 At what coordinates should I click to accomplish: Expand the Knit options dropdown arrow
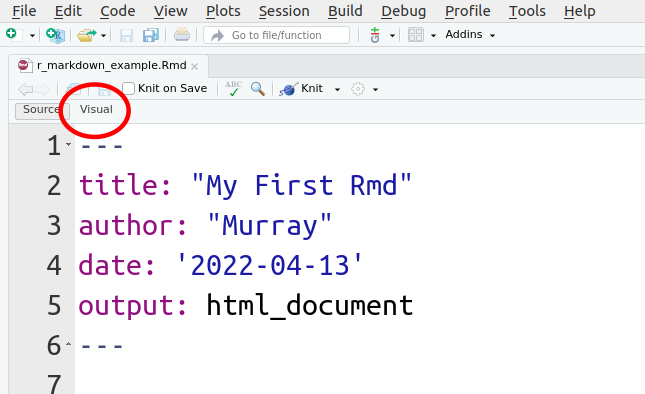pyautogui.click(x=337, y=89)
